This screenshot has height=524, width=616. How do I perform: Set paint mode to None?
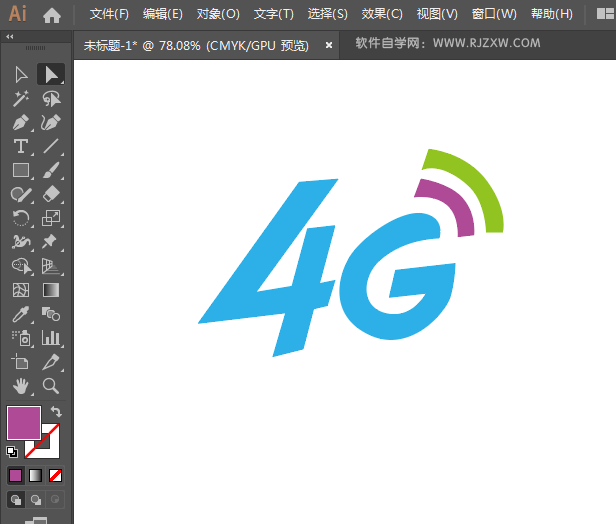pyautogui.click(x=55, y=475)
